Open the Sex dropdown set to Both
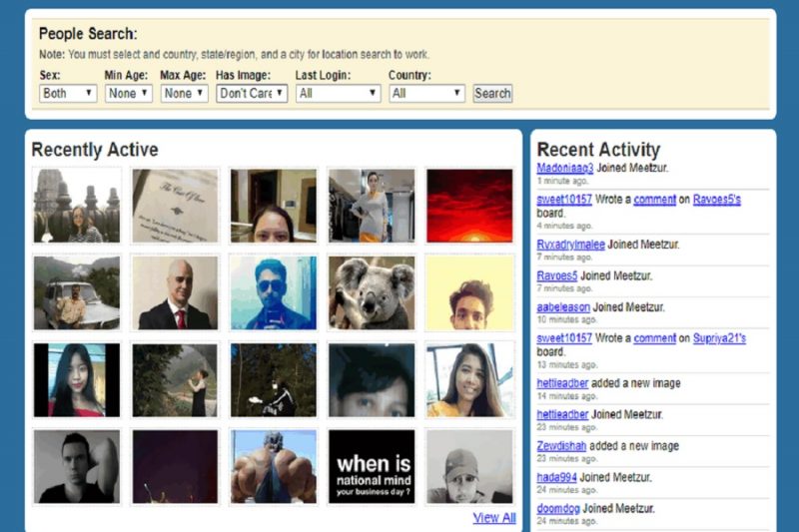Viewport: 799px width, 532px height. (68, 93)
